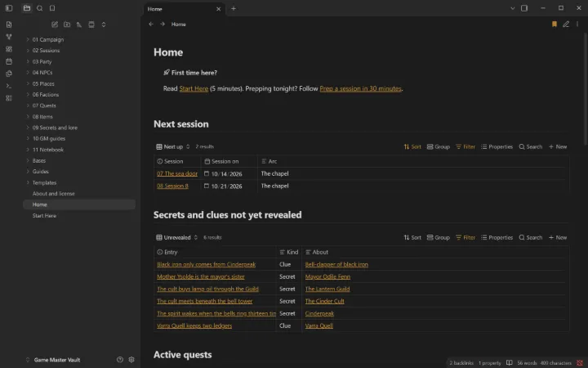Expand the 07 Quests folder
The width and height of the screenshot is (588, 368).
click(x=44, y=105)
